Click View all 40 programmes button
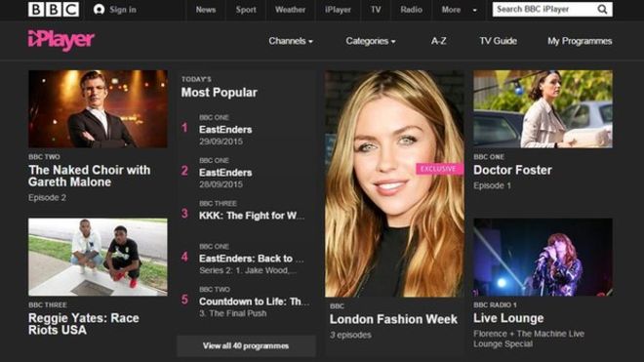The image size is (644, 362). [246, 346]
